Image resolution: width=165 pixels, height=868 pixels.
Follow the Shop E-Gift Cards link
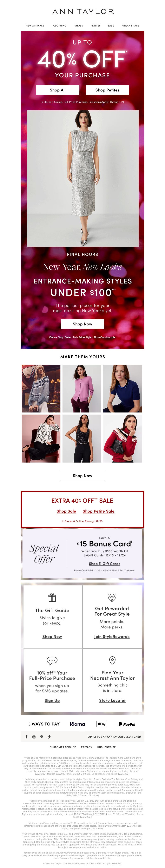(105, 564)
